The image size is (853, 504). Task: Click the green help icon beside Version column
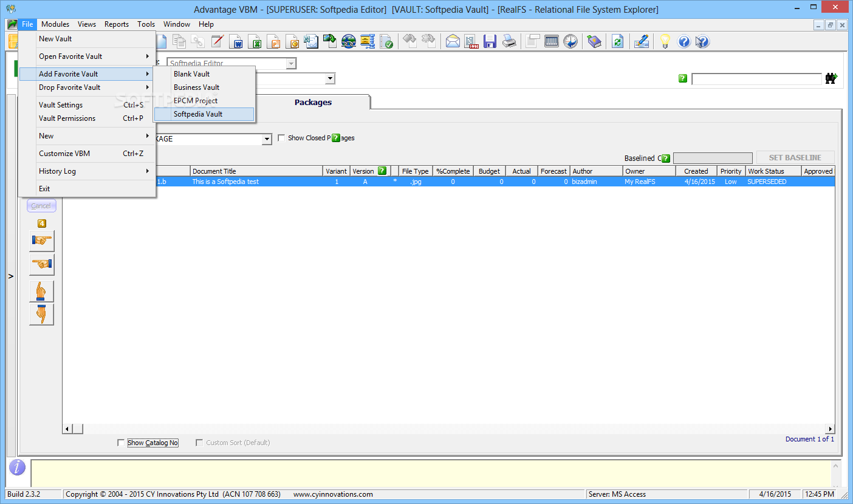point(382,171)
